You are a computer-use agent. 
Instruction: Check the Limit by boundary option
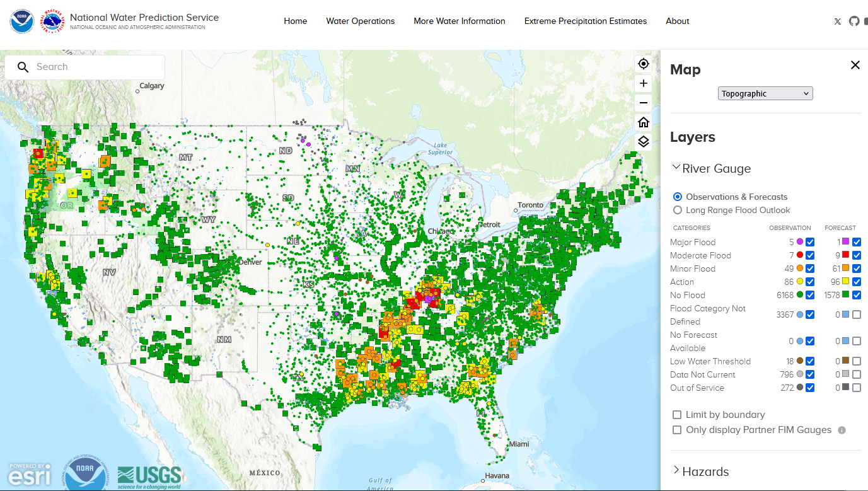pyautogui.click(x=677, y=415)
